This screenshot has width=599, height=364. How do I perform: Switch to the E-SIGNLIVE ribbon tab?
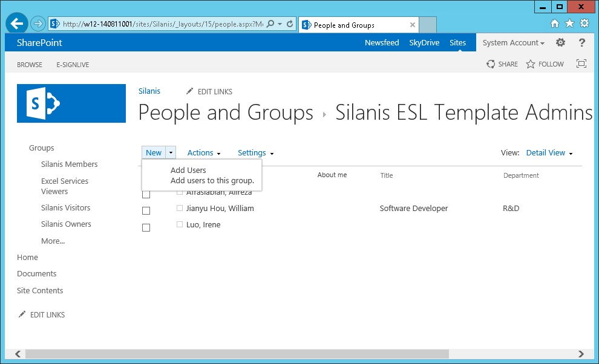coord(73,65)
